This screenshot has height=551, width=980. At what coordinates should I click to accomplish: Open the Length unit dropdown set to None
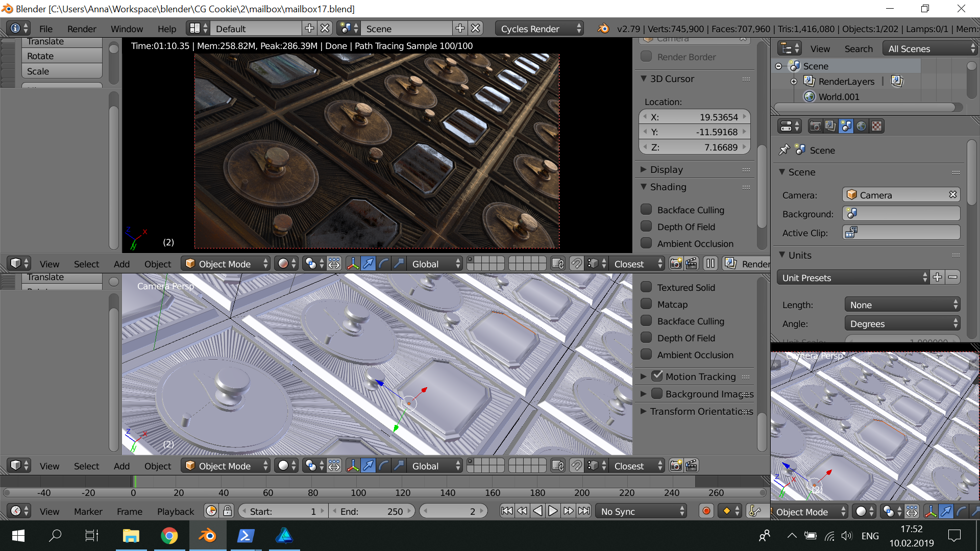coord(902,305)
